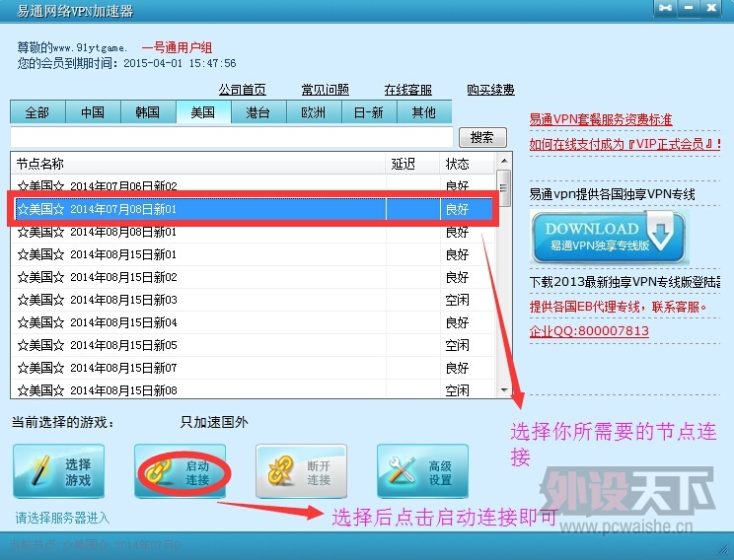Click scrollbar up arrow in node list

click(x=504, y=161)
